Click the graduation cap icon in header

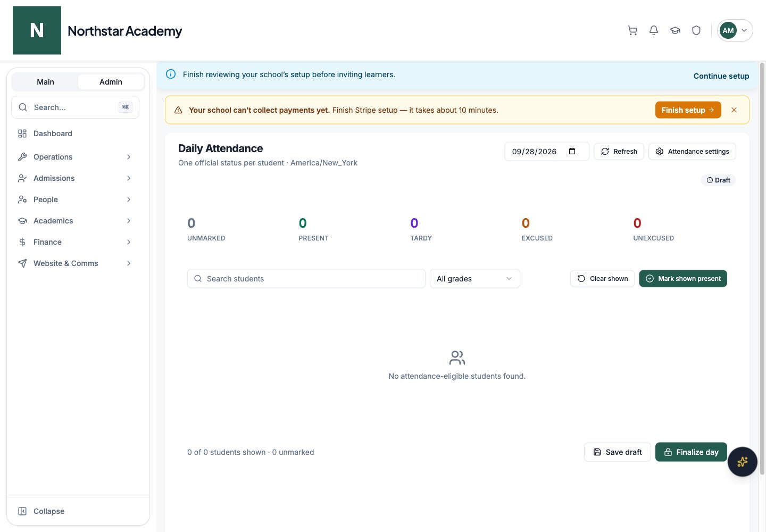point(675,30)
